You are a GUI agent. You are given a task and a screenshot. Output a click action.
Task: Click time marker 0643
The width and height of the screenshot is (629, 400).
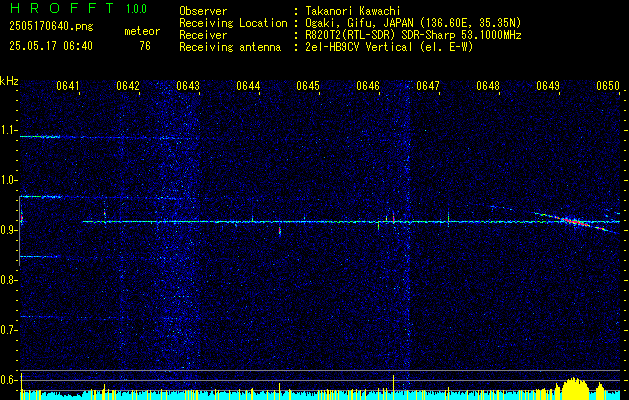pyautogui.click(x=188, y=86)
